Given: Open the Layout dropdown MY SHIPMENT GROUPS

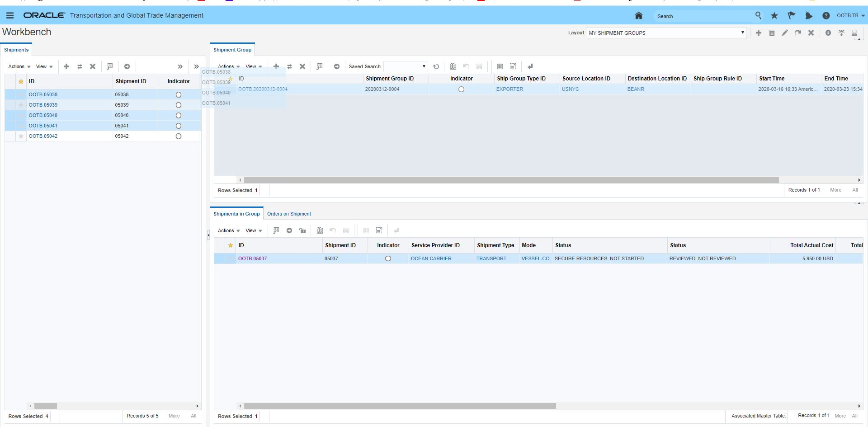Looking at the screenshot, I should click(x=666, y=33).
